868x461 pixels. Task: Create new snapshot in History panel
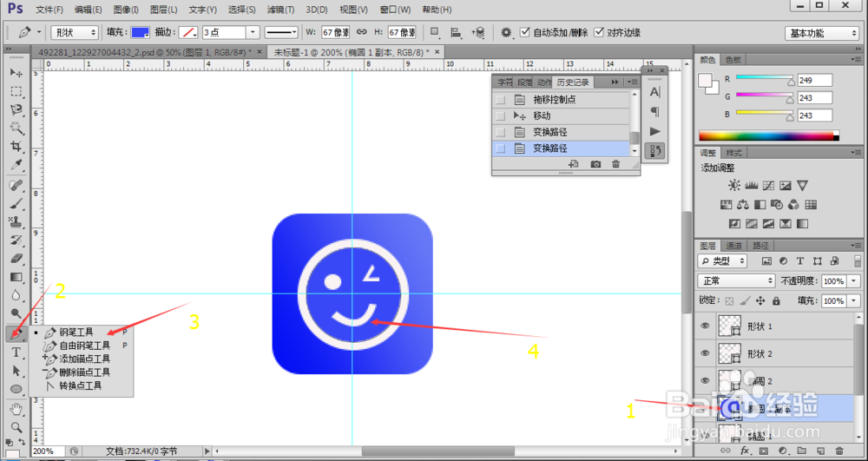(x=595, y=164)
